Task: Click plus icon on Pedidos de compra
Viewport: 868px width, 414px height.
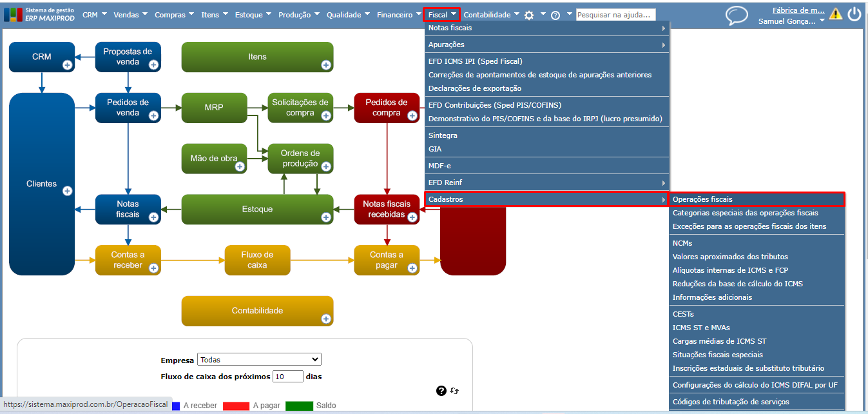Action: (412, 115)
